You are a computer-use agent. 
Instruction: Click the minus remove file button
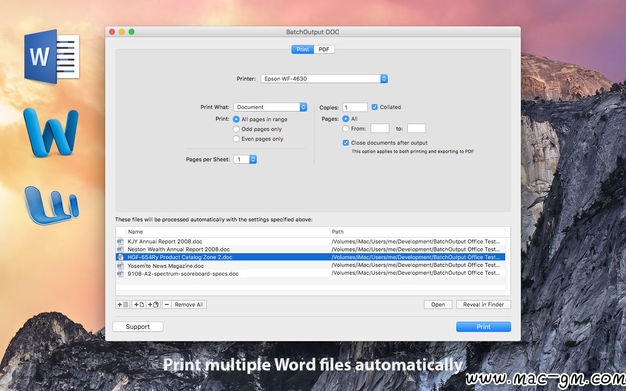(x=167, y=304)
